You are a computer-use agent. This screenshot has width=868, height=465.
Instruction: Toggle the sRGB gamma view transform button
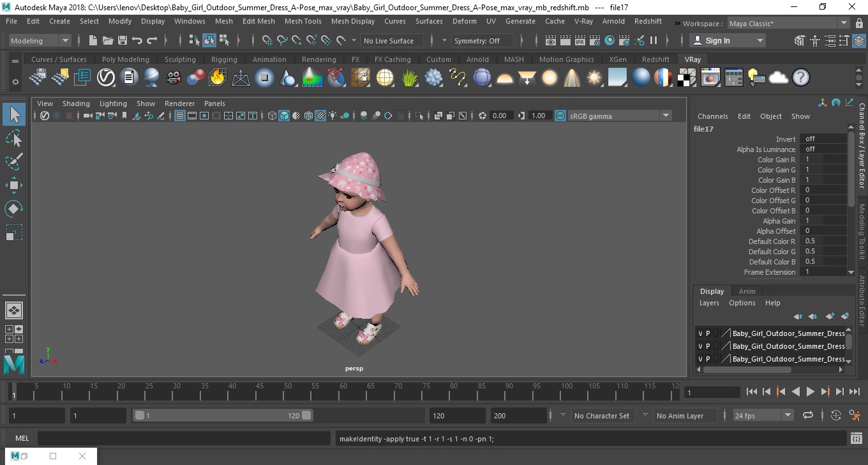(560, 116)
